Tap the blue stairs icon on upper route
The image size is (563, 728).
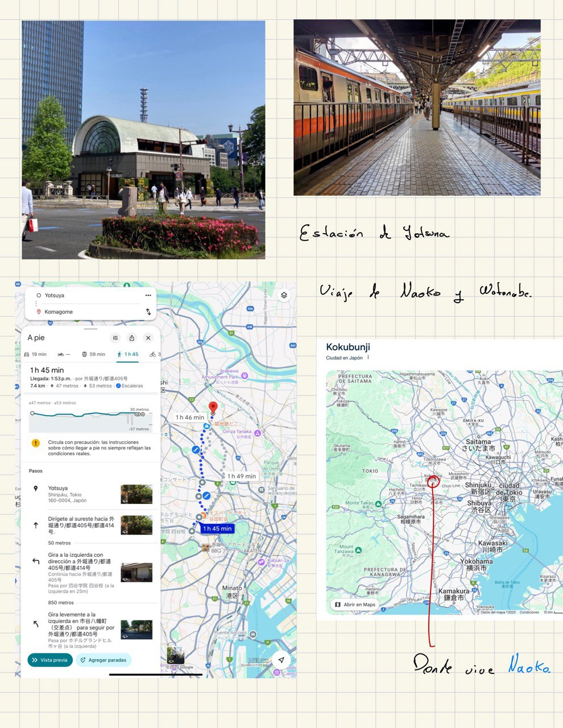(x=195, y=449)
